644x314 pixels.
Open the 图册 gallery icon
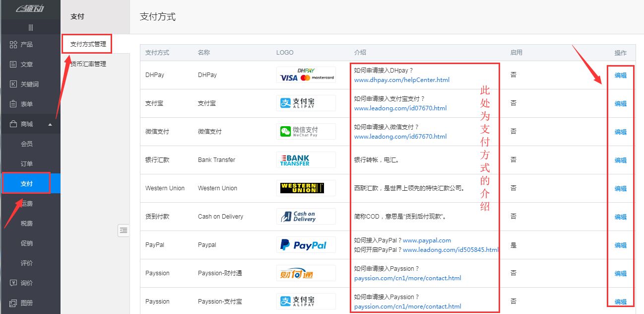pos(13,303)
